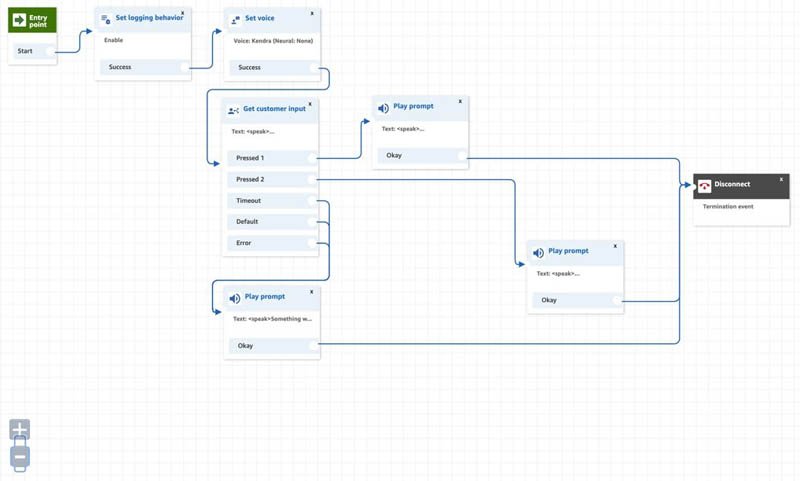This screenshot has height=481, width=800.
Task: Remove the Disconnect block with its x
Action: (x=781, y=179)
